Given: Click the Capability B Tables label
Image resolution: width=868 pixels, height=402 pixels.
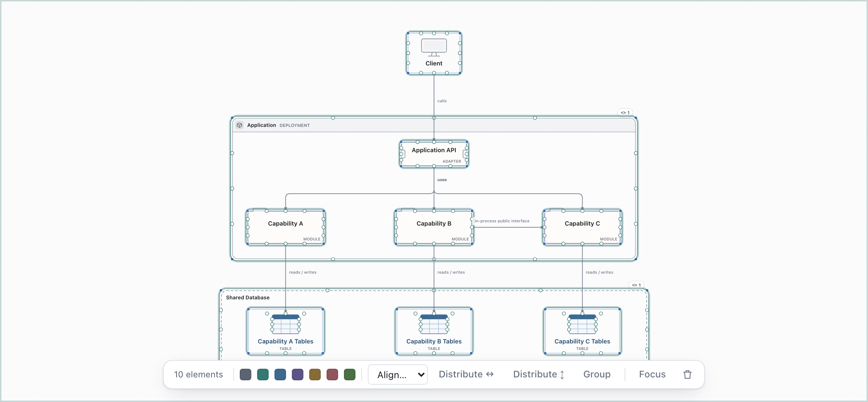Looking at the screenshot, I should pyautogui.click(x=434, y=341).
